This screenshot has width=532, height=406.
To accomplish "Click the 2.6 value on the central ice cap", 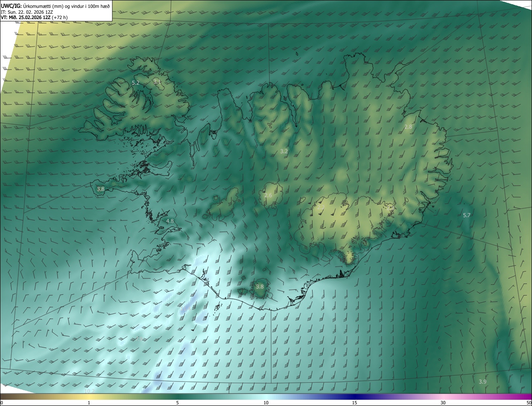I will pyautogui.click(x=268, y=196).
